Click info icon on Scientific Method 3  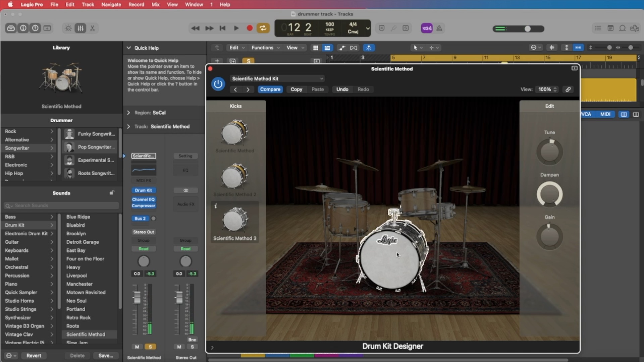coord(216,206)
